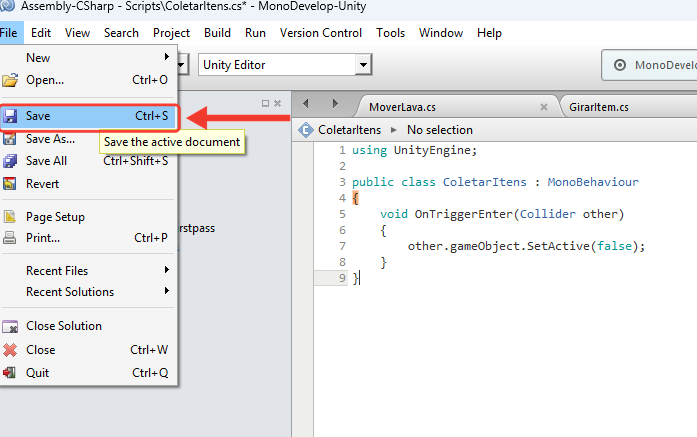Open the ColetarItens breadcrumb dropdown
697x437 pixels.
coord(349,130)
